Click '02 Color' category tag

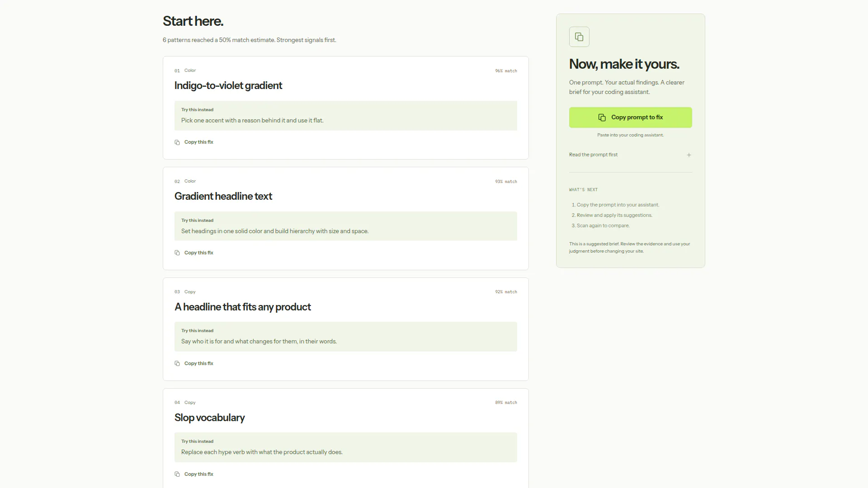point(185,181)
